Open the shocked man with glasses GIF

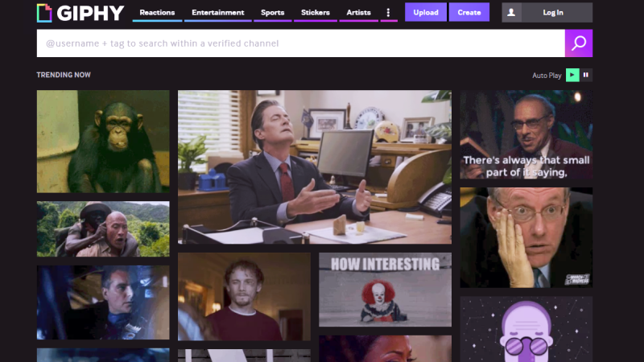pos(526,237)
